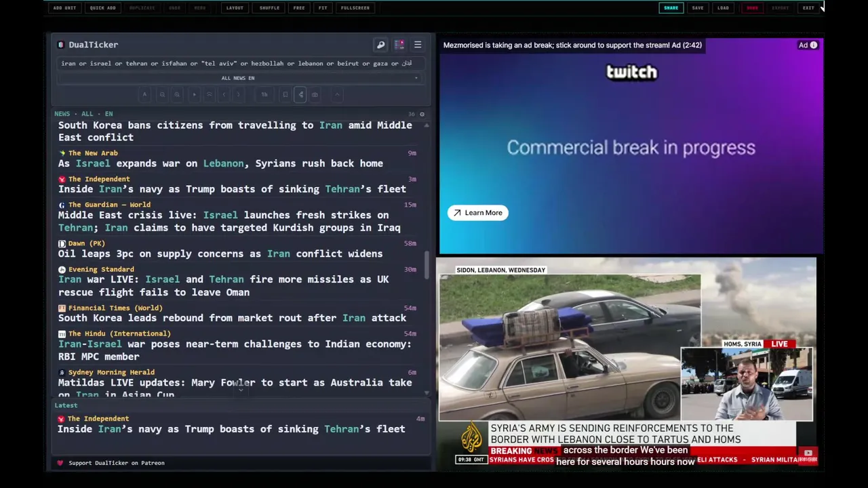Screen dimensions: 868x488
Task: Click the scroll-up arrow of the news list
Action: click(427, 125)
